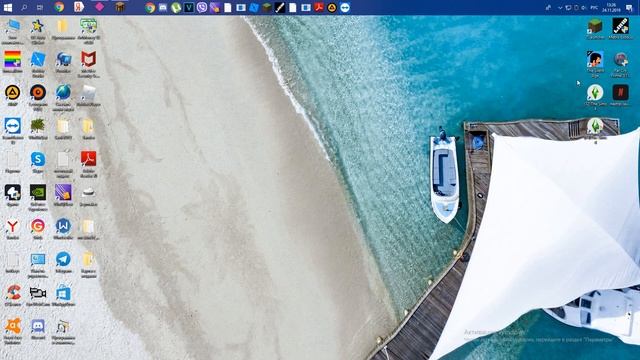Select the Adobe Reader desktop shortcut
Screen dimensions: 640x360
88,164
